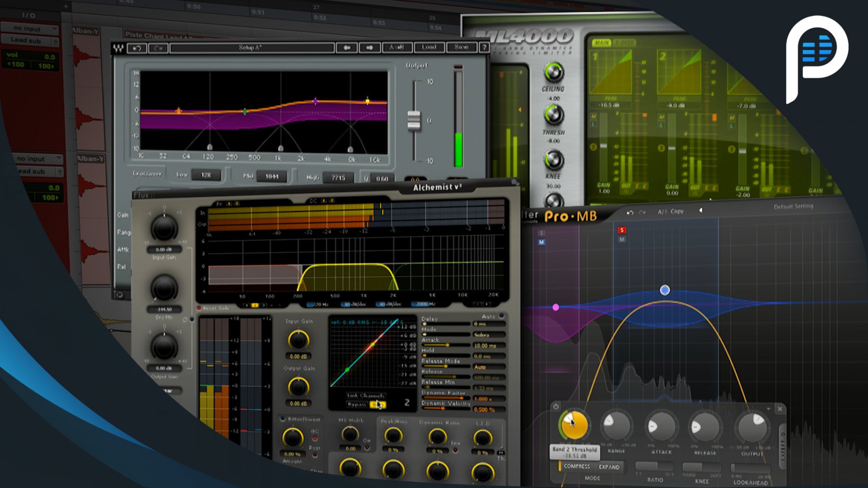Grab the high crossover handle near 8k
Screen dimensions: 868x488
(351, 149)
